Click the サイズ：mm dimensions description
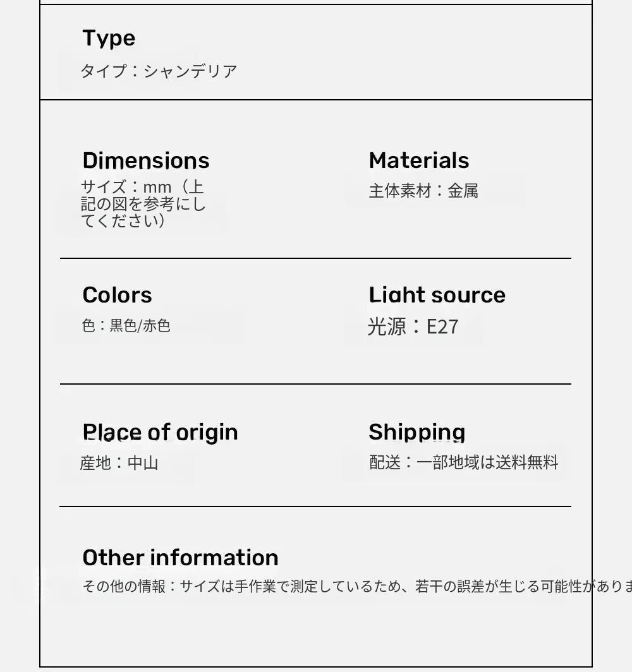 [x=143, y=204]
